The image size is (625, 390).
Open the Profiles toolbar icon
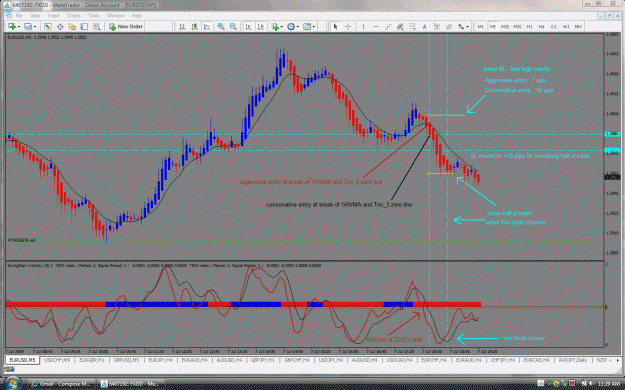coord(28,27)
